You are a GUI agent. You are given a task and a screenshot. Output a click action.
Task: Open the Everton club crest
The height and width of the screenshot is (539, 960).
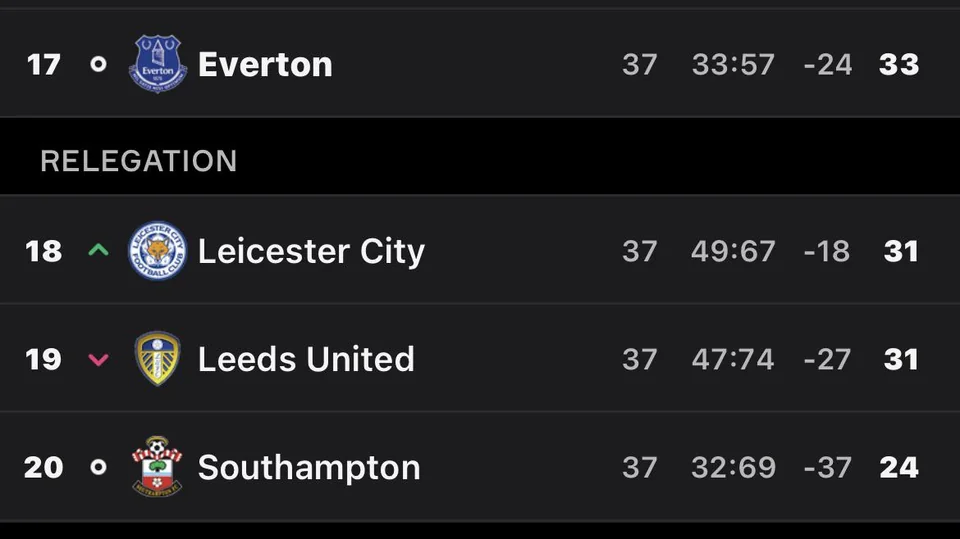[x=157, y=64]
